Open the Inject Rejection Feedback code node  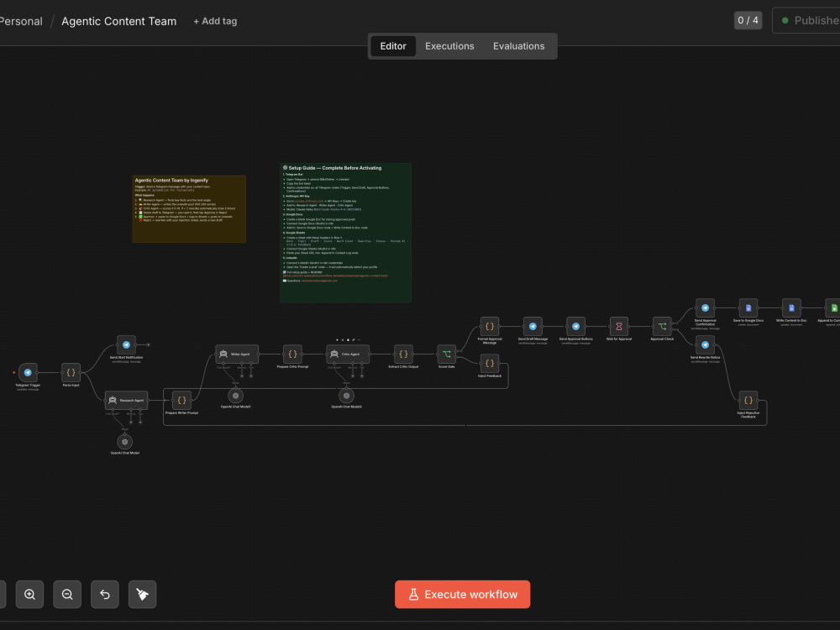click(748, 400)
